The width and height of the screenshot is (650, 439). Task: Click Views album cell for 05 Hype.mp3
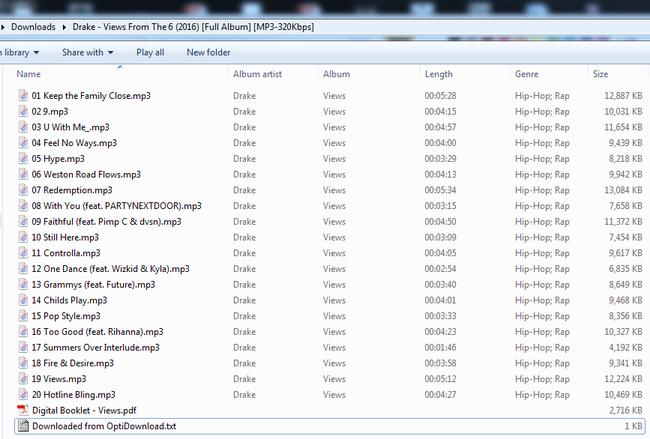pos(334,159)
